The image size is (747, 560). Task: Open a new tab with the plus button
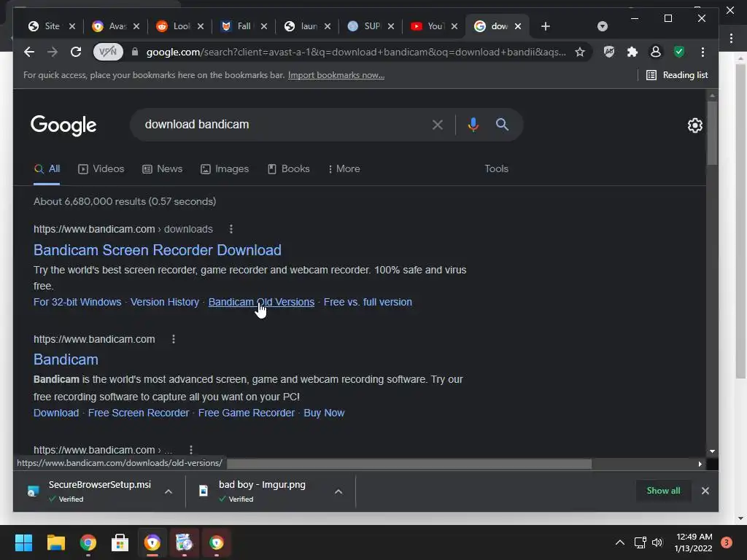[546, 26]
